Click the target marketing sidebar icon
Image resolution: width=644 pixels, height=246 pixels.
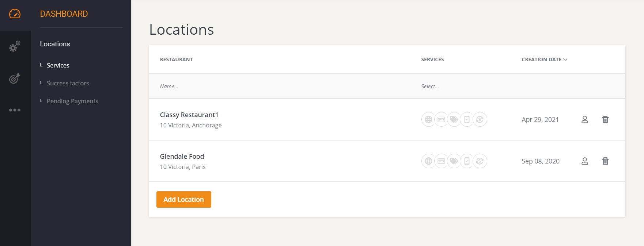pyautogui.click(x=15, y=78)
